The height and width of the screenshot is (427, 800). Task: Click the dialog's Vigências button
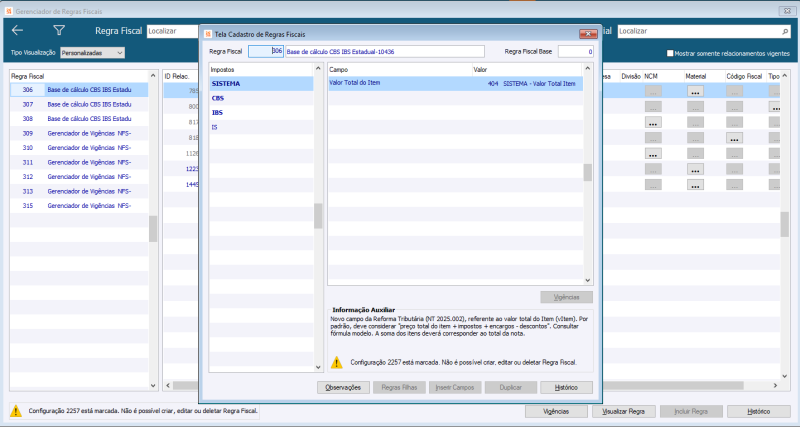click(566, 297)
